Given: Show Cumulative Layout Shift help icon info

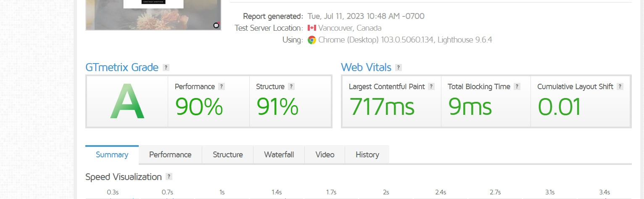Looking at the screenshot, I should 620,87.
